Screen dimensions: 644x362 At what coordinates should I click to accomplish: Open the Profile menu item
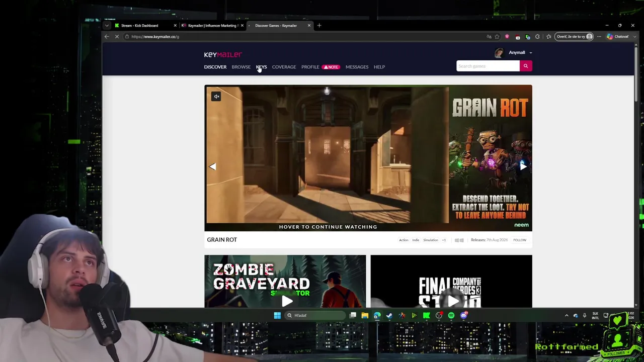click(x=310, y=67)
